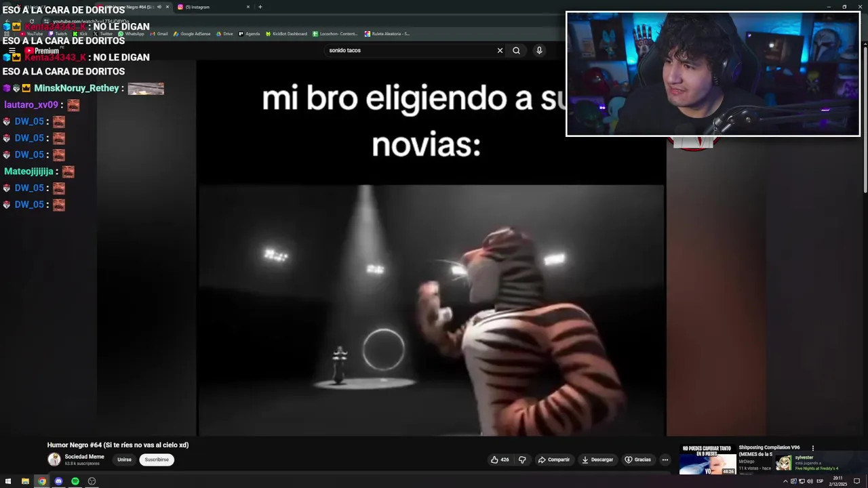Open the YouTube hamburger guide menu
This screenshot has height=488, width=868.
tap(12, 51)
